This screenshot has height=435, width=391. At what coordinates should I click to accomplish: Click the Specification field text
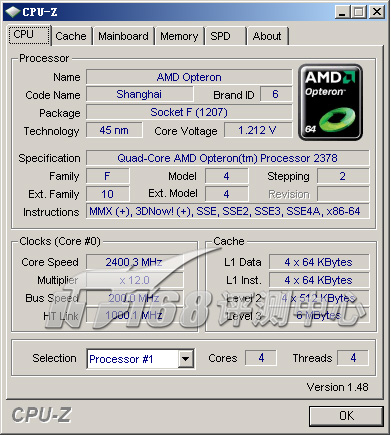tap(228, 158)
